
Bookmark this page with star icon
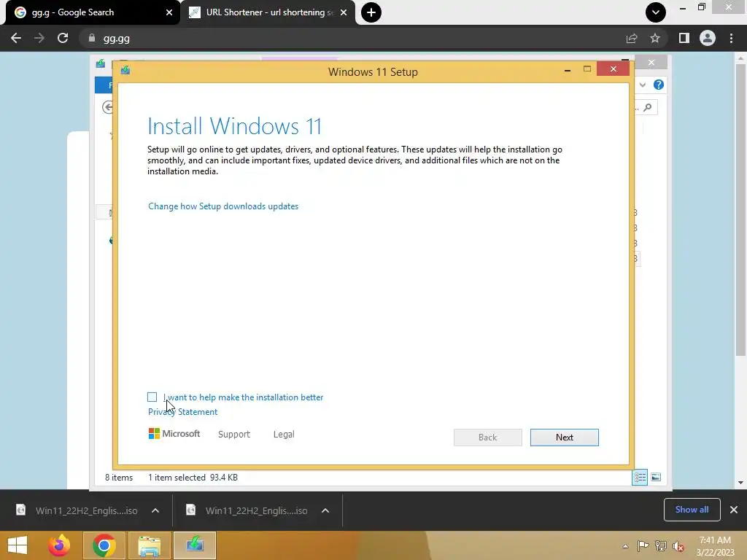[x=655, y=38]
